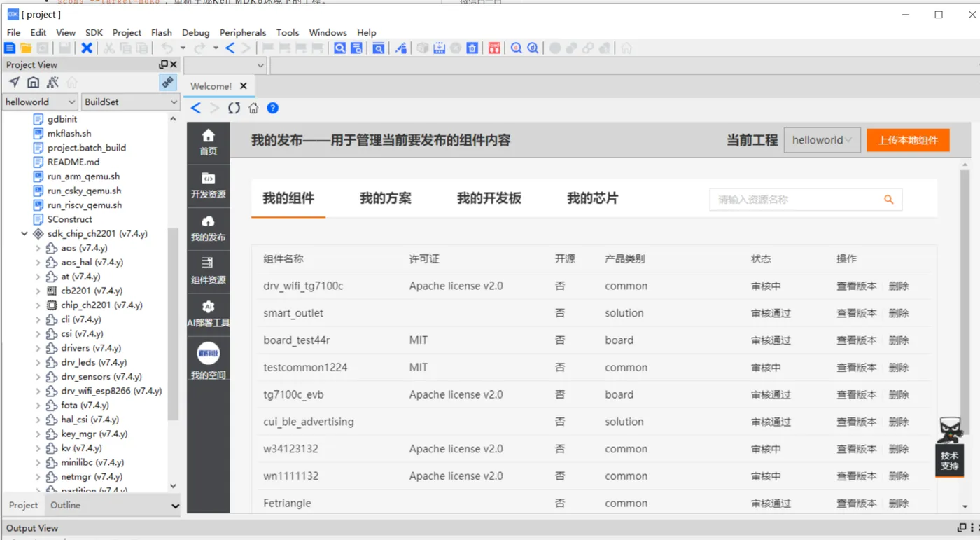Click 查看版本 for tg7100c_evb

tap(856, 394)
